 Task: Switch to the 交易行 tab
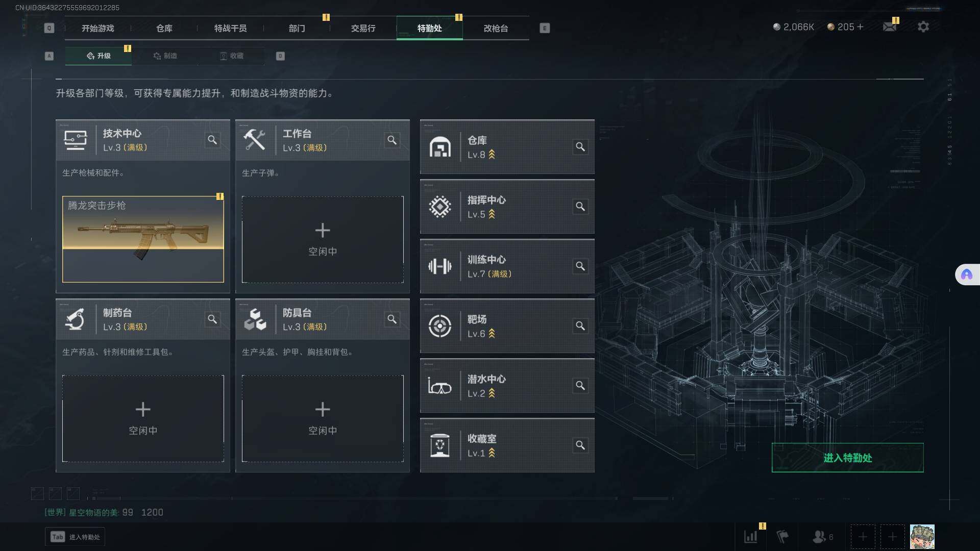pos(363,28)
